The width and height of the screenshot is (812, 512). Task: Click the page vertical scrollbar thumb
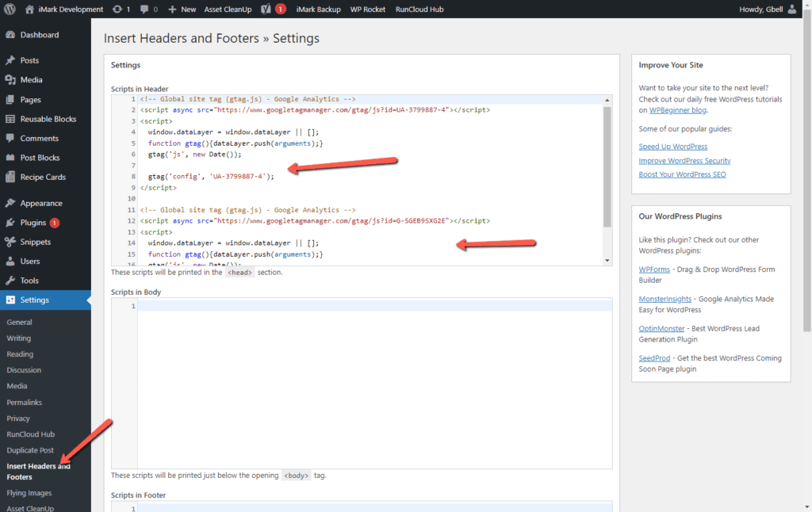(806, 170)
